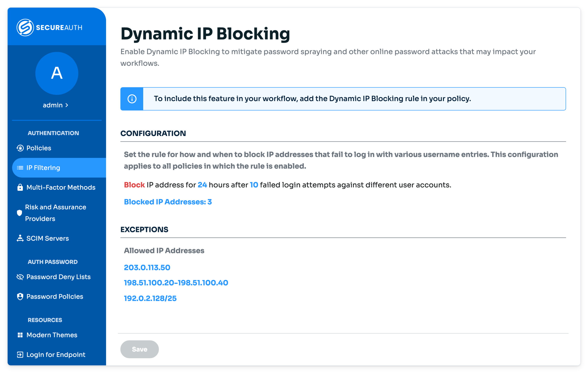Click the SCIM Servers person icon
Viewport: 588px width, 373px height.
[20, 238]
